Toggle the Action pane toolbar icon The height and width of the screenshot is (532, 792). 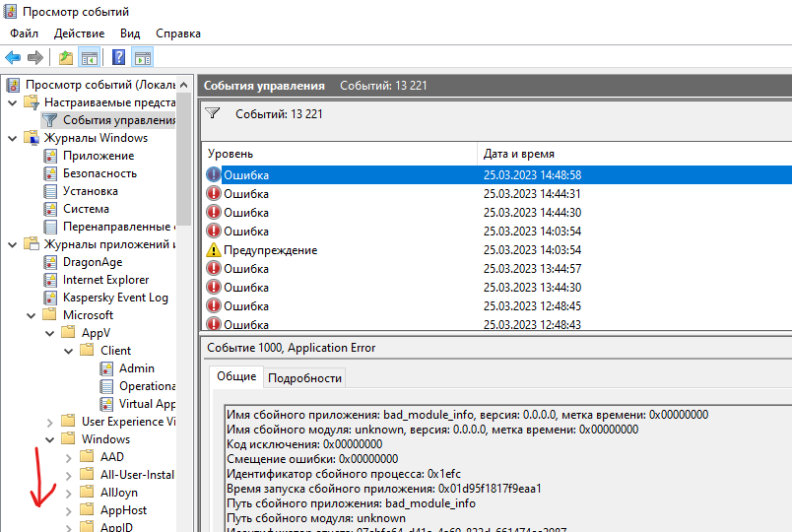pyautogui.click(x=143, y=57)
